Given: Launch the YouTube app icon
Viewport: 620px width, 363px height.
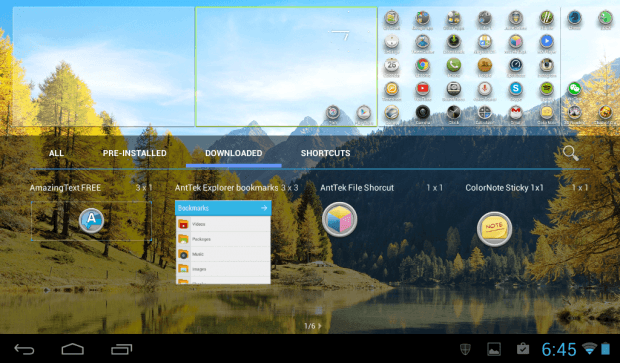Looking at the screenshot, I should (x=422, y=89).
